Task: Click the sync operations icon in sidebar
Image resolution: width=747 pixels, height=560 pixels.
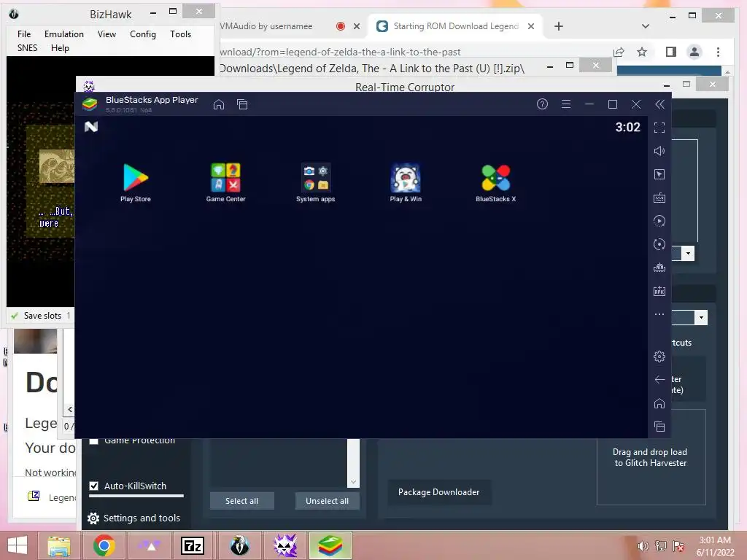Action: point(659,221)
